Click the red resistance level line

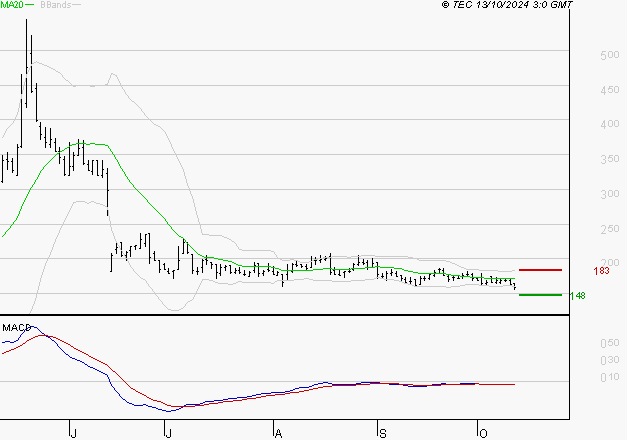coord(540,270)
